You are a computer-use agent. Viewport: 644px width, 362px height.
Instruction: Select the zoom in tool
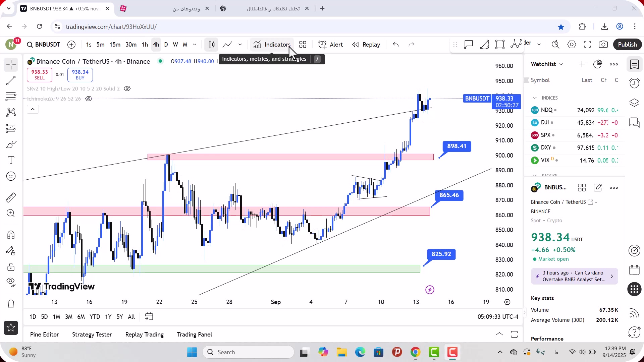(x=11, y=213)
